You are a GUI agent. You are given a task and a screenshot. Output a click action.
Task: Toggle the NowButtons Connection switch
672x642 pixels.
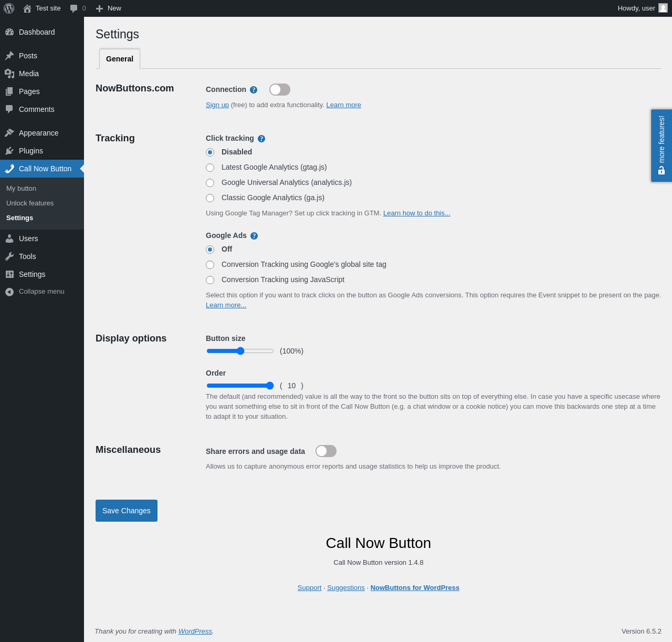(x=280, y=90)
